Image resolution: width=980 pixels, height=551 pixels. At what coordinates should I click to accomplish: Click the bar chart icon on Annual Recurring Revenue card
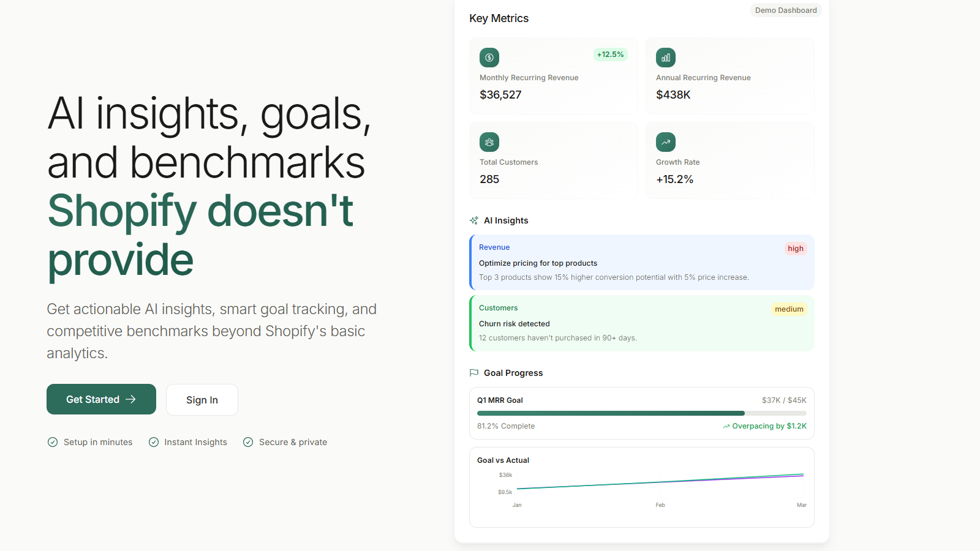click(x=665, y=57)
